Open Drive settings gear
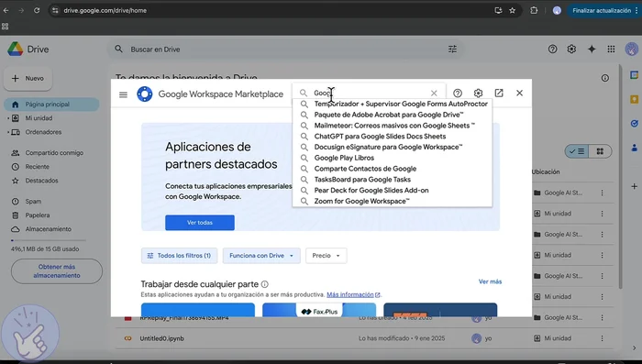 click(x=571, y=50)
